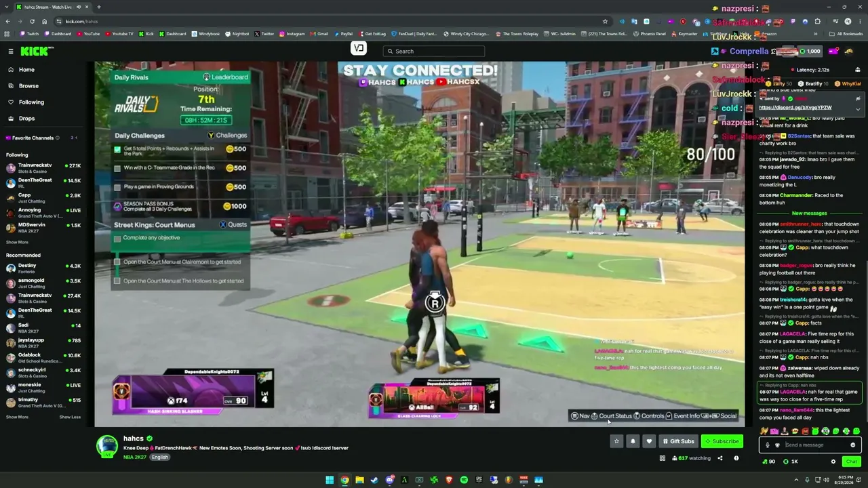This screenshot has height=488, width=868.
Task: Open the browser home page
Action: pos(44,21)
